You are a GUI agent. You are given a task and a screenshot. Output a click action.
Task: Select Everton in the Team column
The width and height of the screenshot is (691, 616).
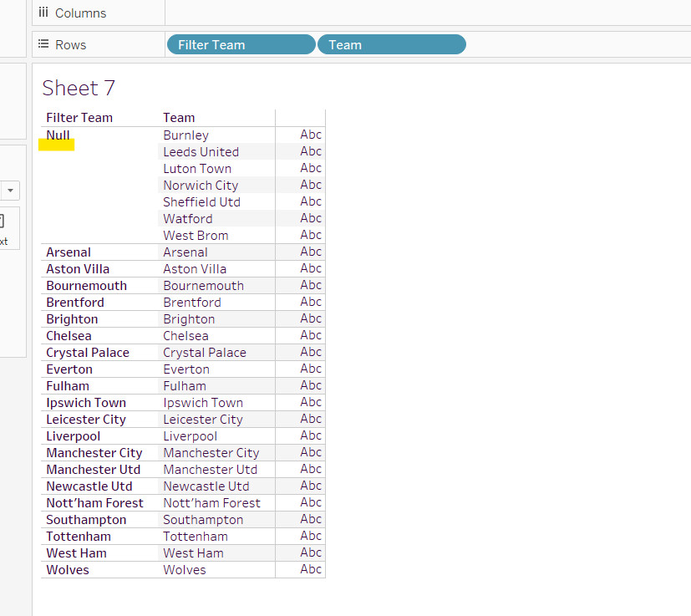pos(186,369)
